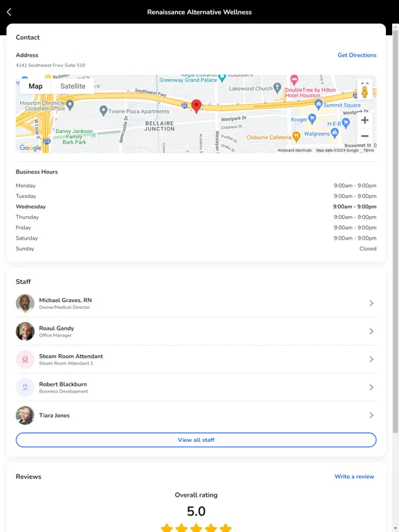Viewport: 399px width, 532px height.
Task: Click Robert Blackburn avatar icon
Action: 25,387
